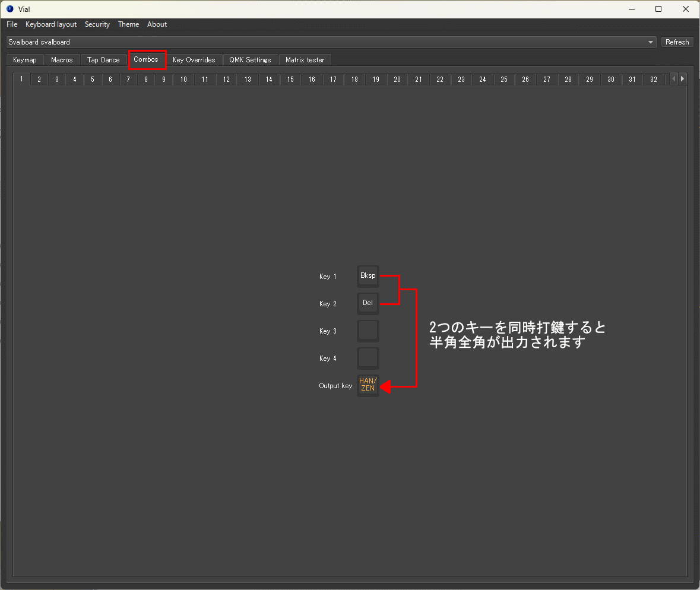
Task: Select combo tab 11
Action: (205, 80)
